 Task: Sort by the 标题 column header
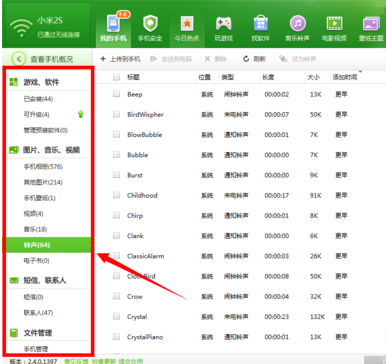133,77
